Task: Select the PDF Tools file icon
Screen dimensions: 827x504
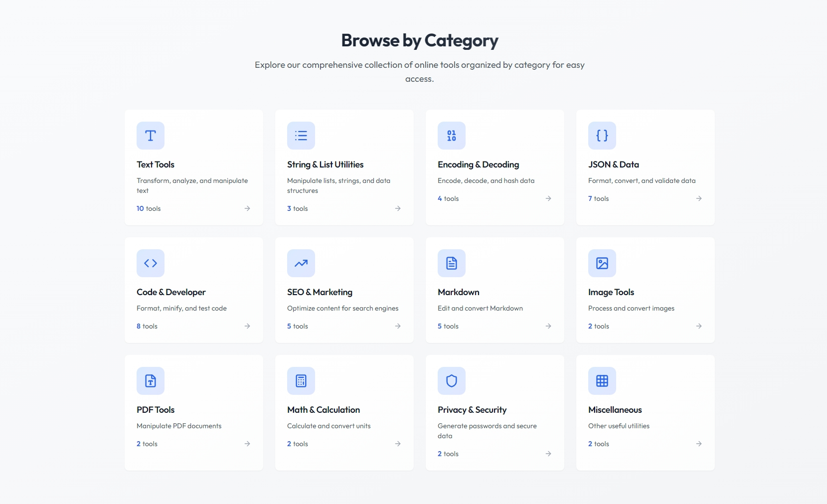Action: 150,380
